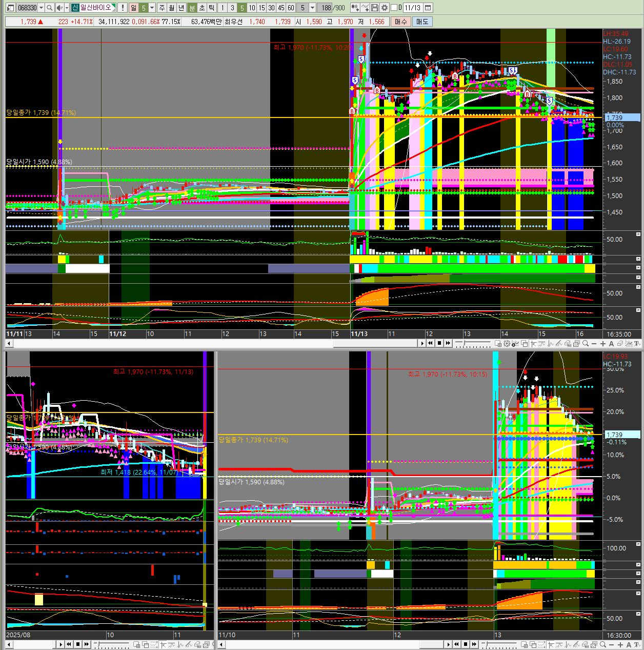The height and width of the screenshot is (650, 644).
Task: Select the 45 minute interval button
Action: (x=281, y=8)
